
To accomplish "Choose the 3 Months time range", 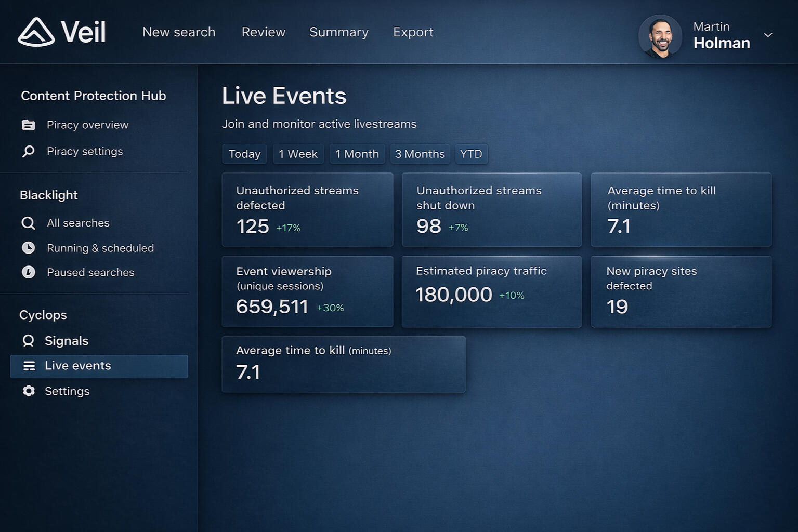I will (x=420, y=154).
